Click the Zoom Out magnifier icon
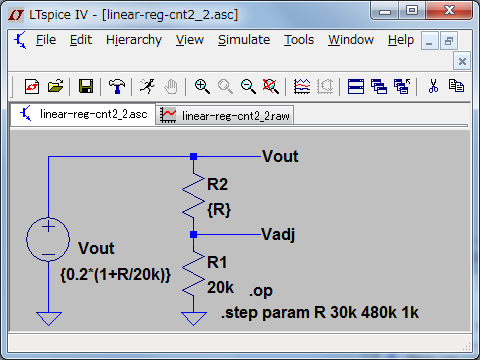The image size is (480, 360). 248,87
